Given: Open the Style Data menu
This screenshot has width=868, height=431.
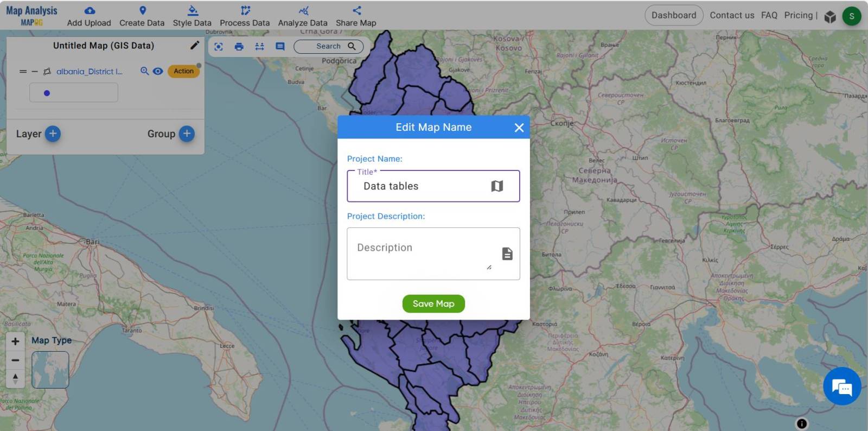Looking at the screenshot, I should point(192,16).
